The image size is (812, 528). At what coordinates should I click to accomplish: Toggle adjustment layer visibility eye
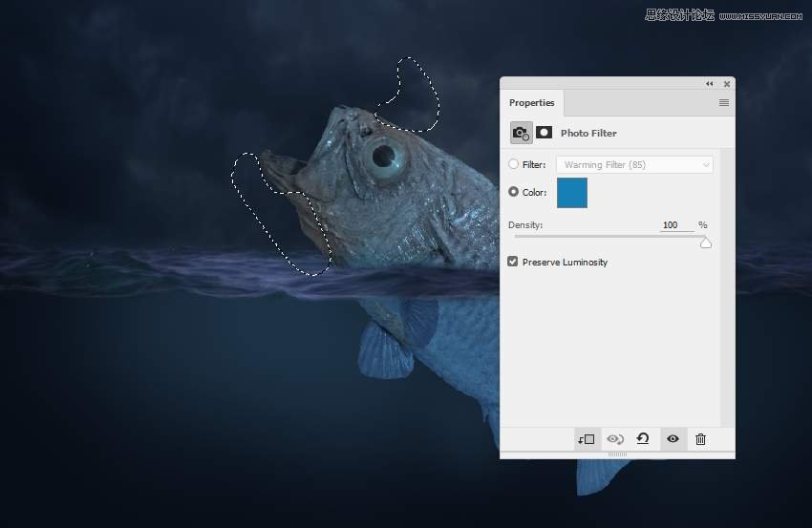click(673, 439)
